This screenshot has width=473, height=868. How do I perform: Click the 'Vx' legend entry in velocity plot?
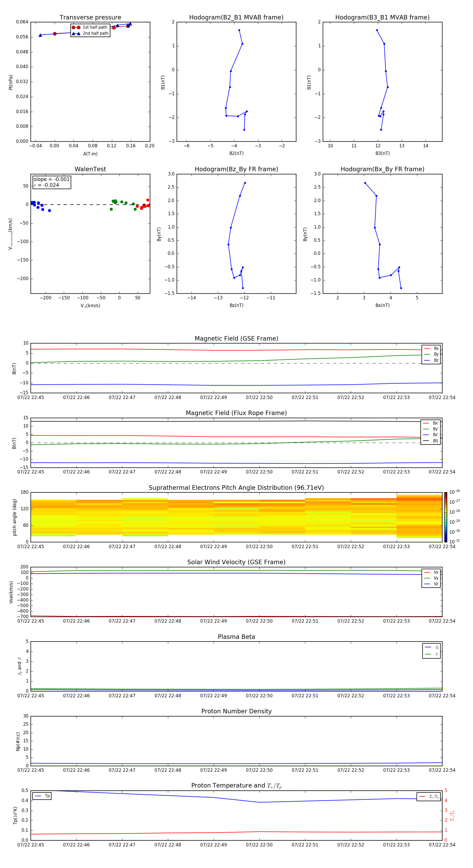coord(431,572)
